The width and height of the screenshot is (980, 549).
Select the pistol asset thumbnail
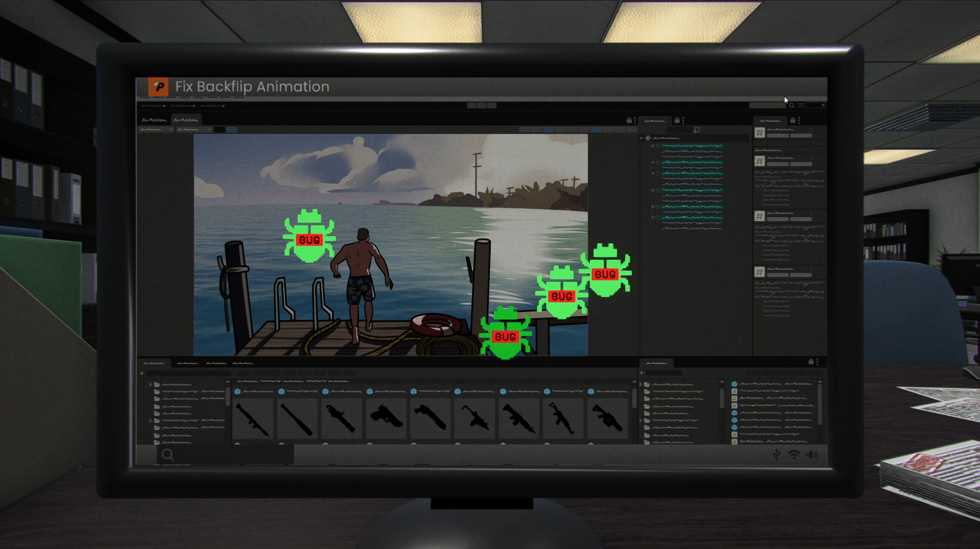click(386, 419)
